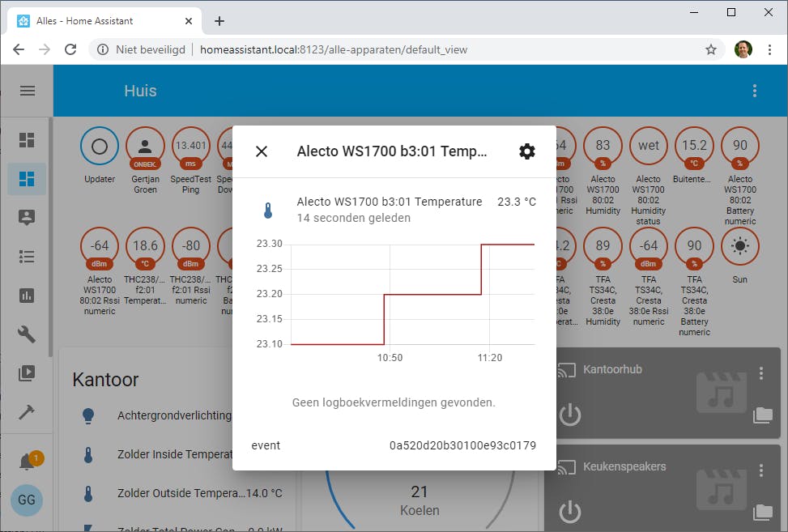Screen dimensions: 788x532
Task: Click the sidebar scrollbar
Action: [x=50, y=237]
